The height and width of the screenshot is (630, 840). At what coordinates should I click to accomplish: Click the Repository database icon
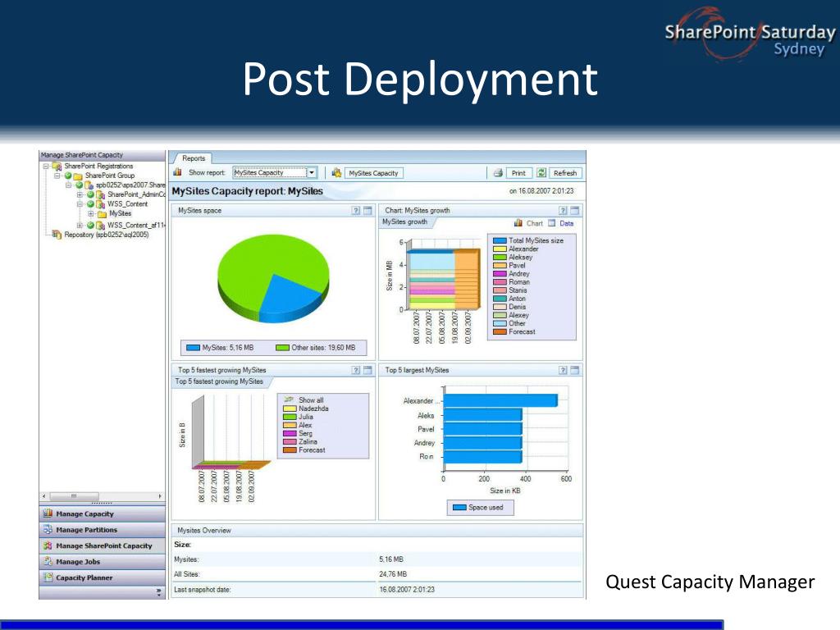(x=57, y=234)
